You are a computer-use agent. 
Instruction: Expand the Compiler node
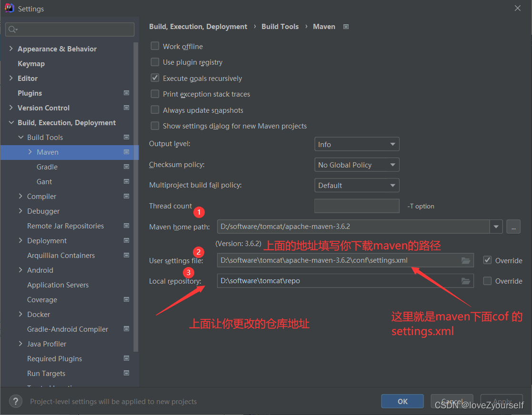click(x=20, y=196)
